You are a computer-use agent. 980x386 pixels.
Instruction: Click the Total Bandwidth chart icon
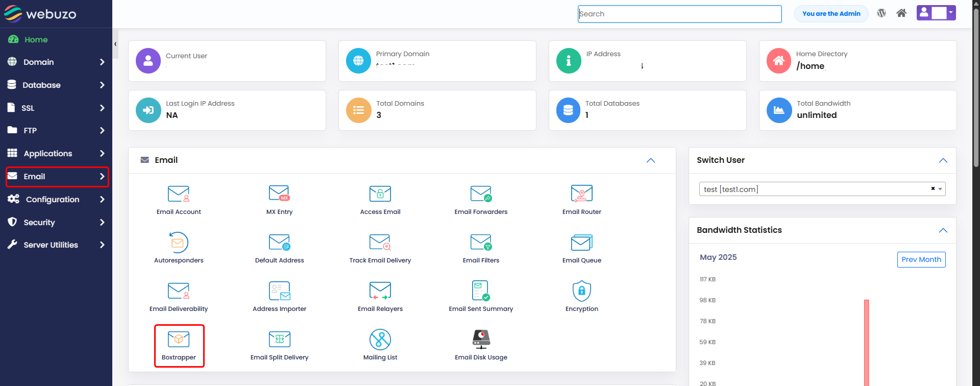pos(779,110)
